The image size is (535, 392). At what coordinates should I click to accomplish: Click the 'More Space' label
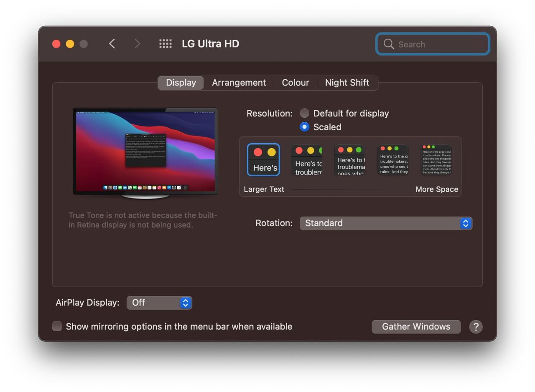tap(437, 189)
